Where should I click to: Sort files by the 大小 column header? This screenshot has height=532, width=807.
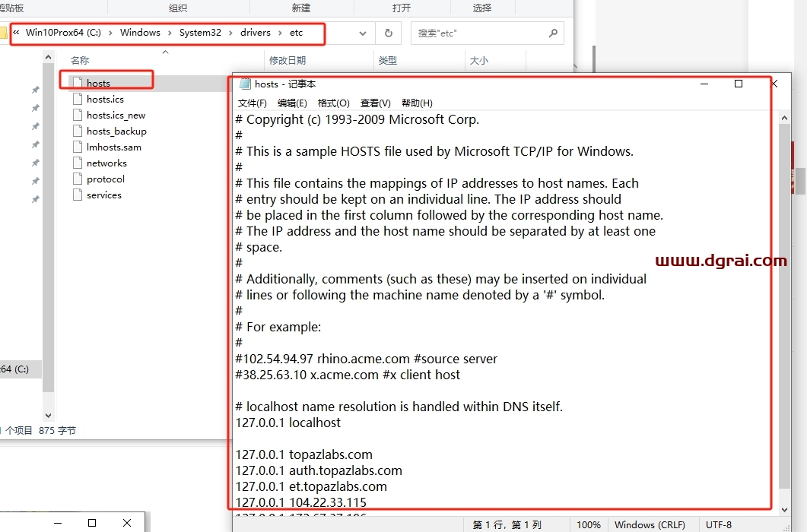tap(478, 60)
